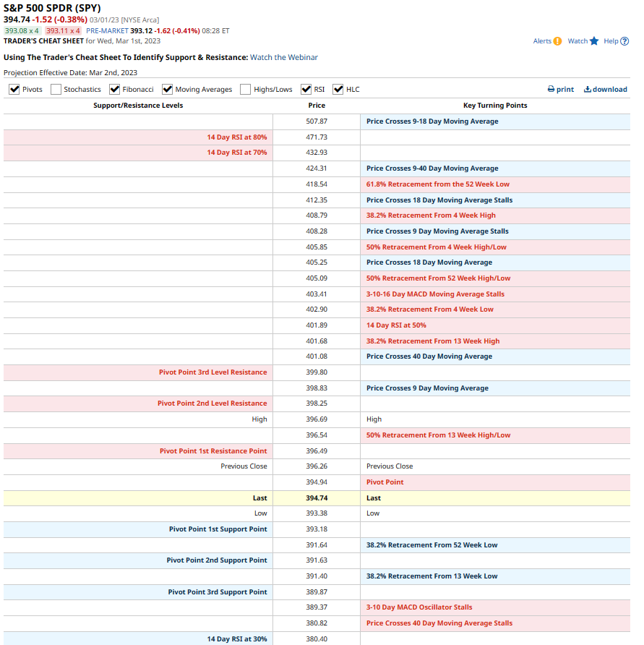
Task: Click Price Crosses 40 Day Moving Average Stalls
Action: tap(439, 623)
